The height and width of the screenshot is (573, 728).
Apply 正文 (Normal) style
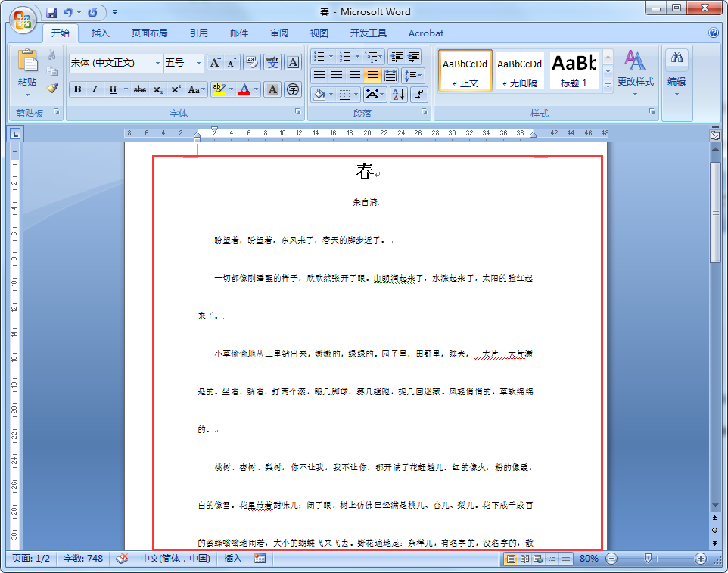point(465,71)
